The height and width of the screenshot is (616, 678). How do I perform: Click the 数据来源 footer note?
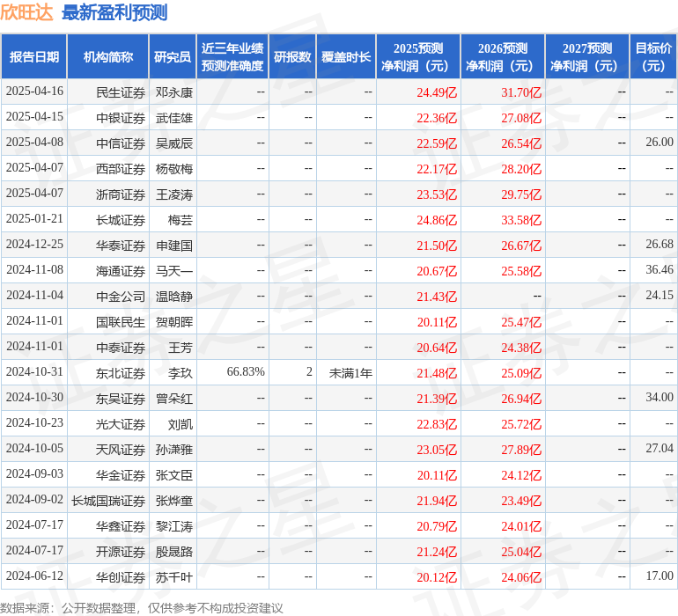pyautogui.click(x=142, y=608)
